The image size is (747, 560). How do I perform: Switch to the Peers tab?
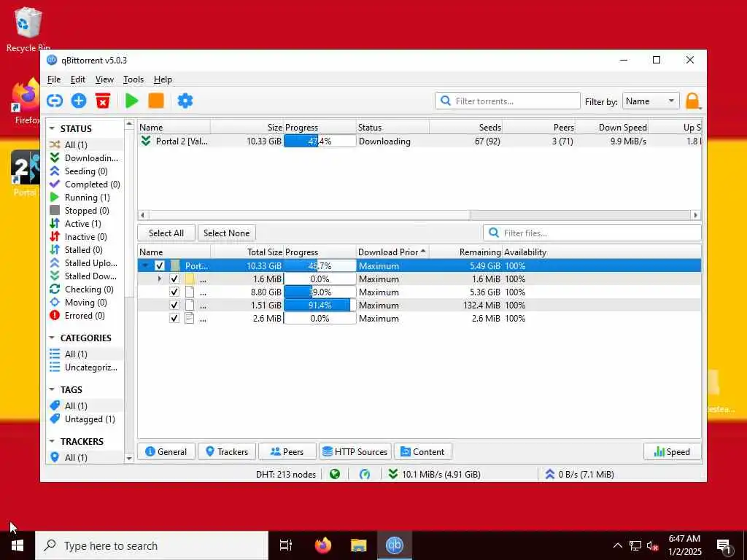287,451
